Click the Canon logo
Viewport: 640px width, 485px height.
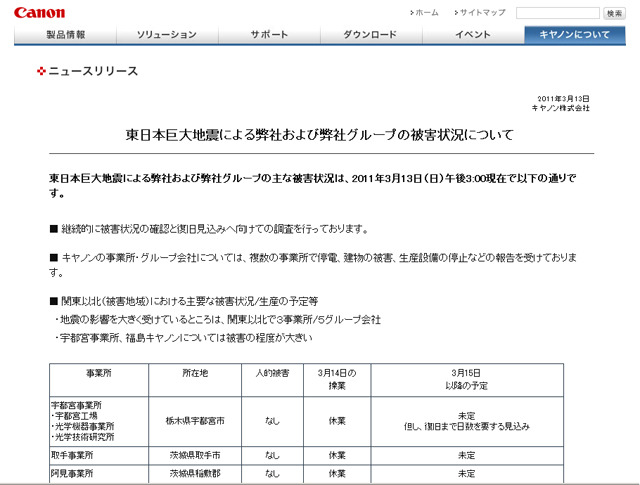pyautogui.click(x=39, y=12)
